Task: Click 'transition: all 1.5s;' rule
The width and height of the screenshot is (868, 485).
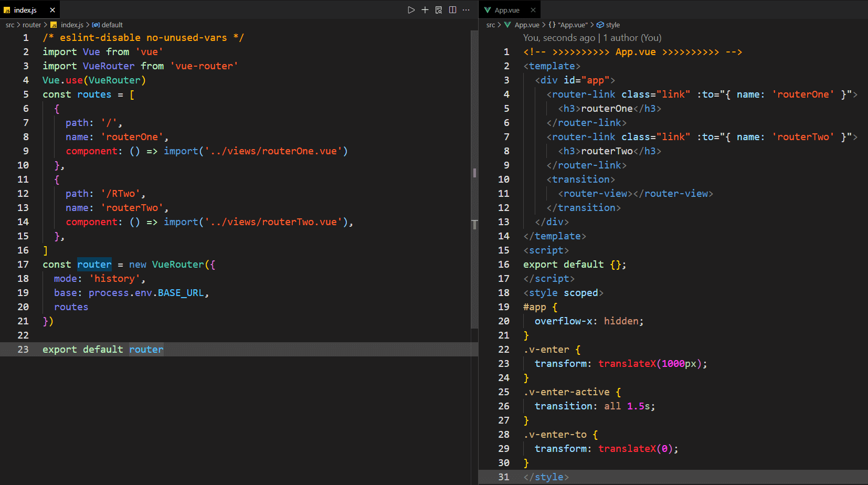Action: 595,406
